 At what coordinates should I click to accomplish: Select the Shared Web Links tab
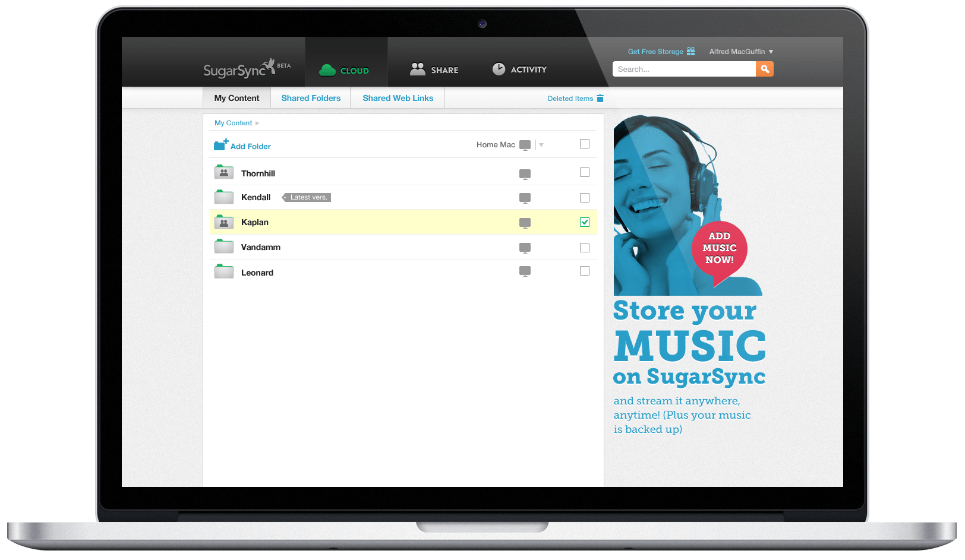(x=398, y=98)
